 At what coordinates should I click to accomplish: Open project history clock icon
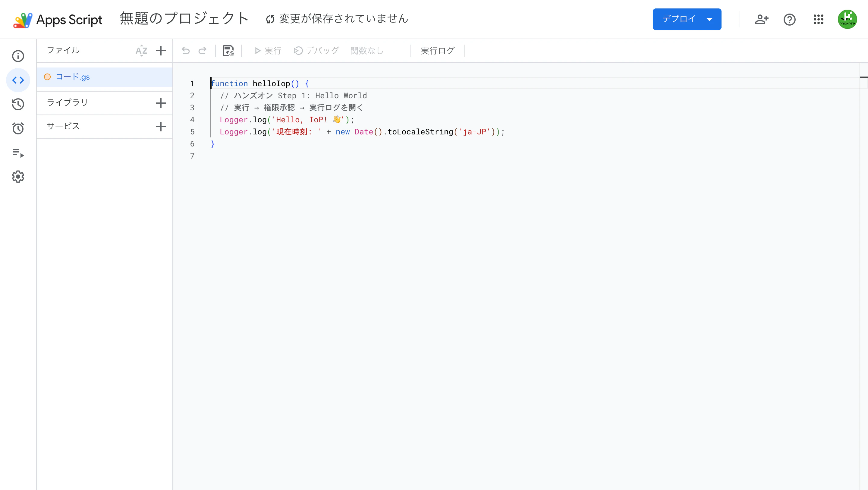pyautogui.click(x=18, y=104)
